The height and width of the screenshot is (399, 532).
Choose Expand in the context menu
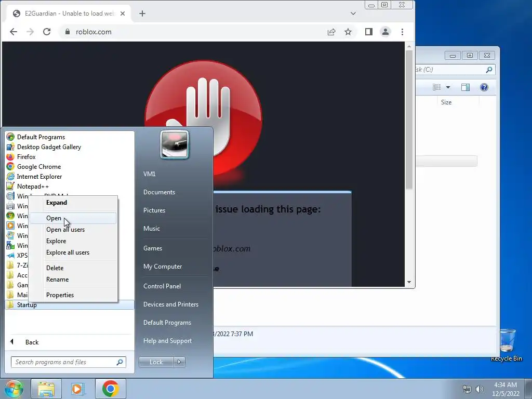(x=56, y=203)
